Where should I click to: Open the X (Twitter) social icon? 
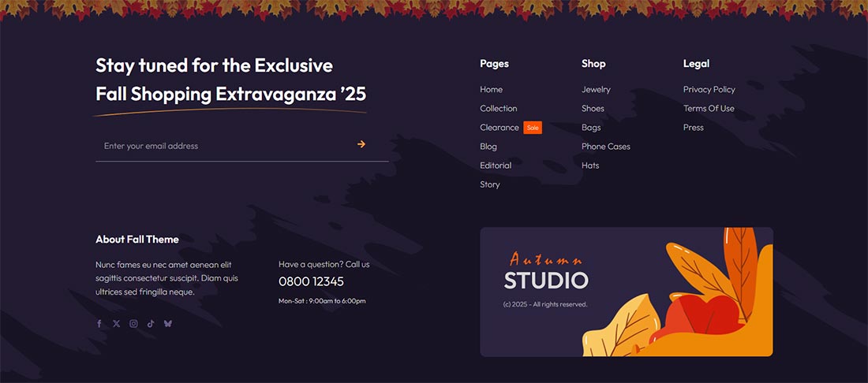[x=116, y=324]
